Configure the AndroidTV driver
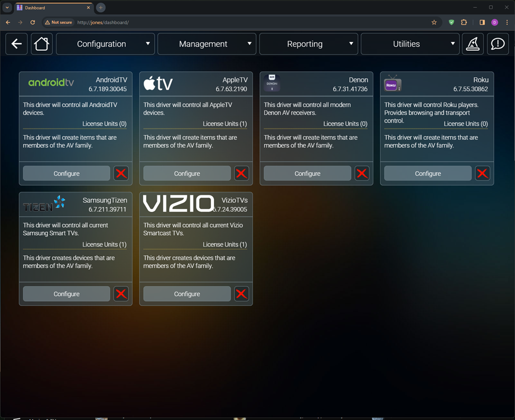 coord(67,173)
